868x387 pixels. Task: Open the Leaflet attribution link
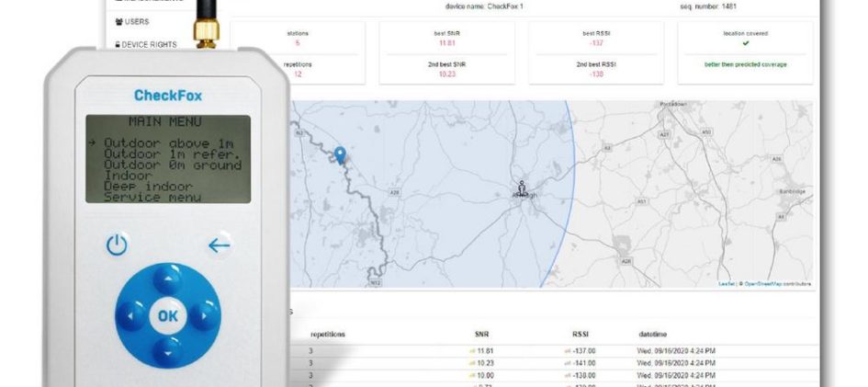[727, 284]
